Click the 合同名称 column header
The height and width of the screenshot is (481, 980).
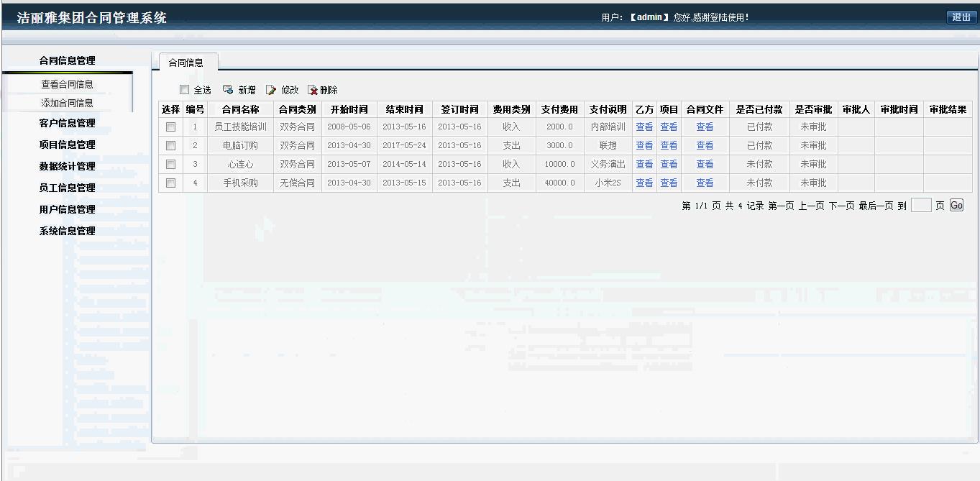(240, 109)
